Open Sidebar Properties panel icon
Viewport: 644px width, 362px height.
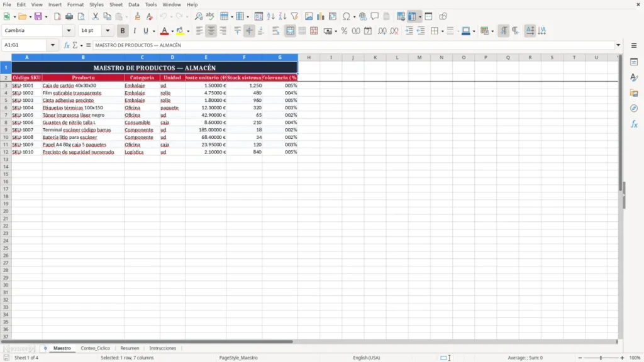click(634, 62)
